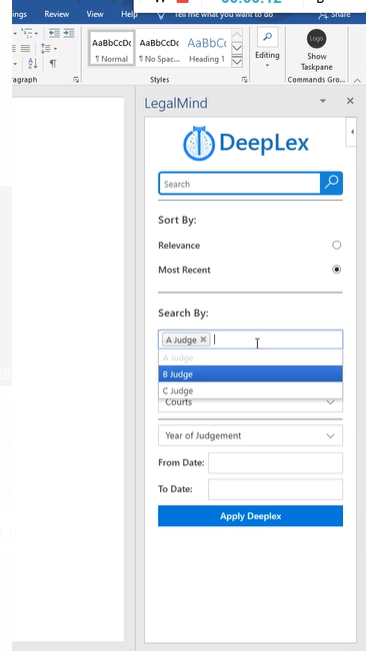This screenshot has height=651, width=368.
Task: Click the Apply Deeplex button
Action: (250, 516)
